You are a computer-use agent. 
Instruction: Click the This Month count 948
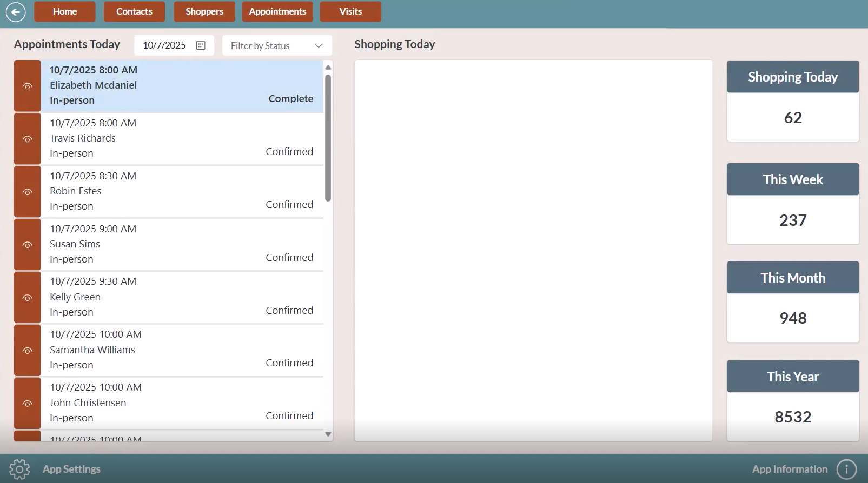(793, 318)
